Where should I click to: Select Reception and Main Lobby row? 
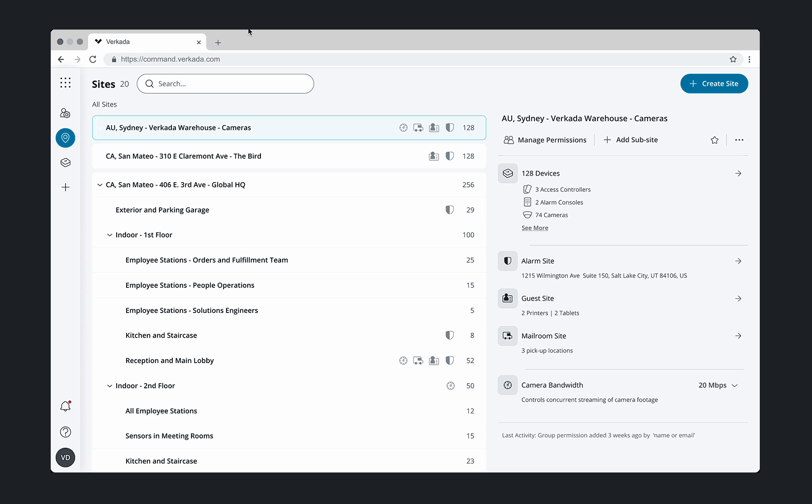[289, 360]
